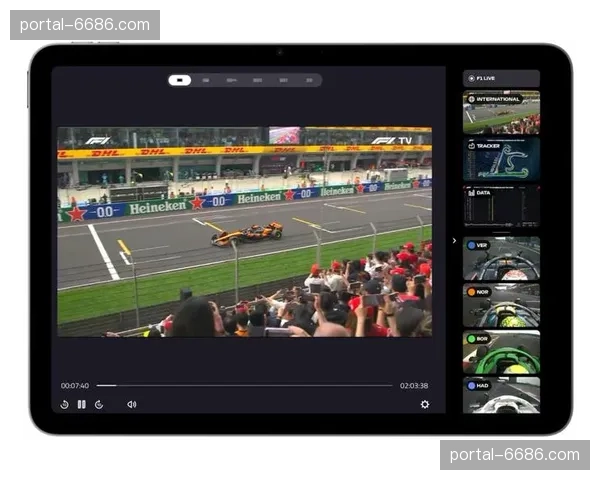Rewind the video using the skip-back icon

click(65, 404)
